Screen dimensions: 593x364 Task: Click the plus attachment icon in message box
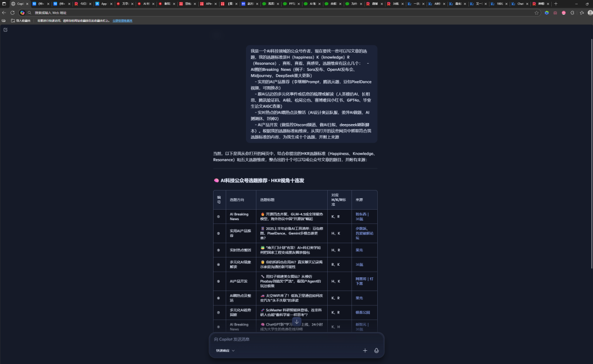[365, 350]
